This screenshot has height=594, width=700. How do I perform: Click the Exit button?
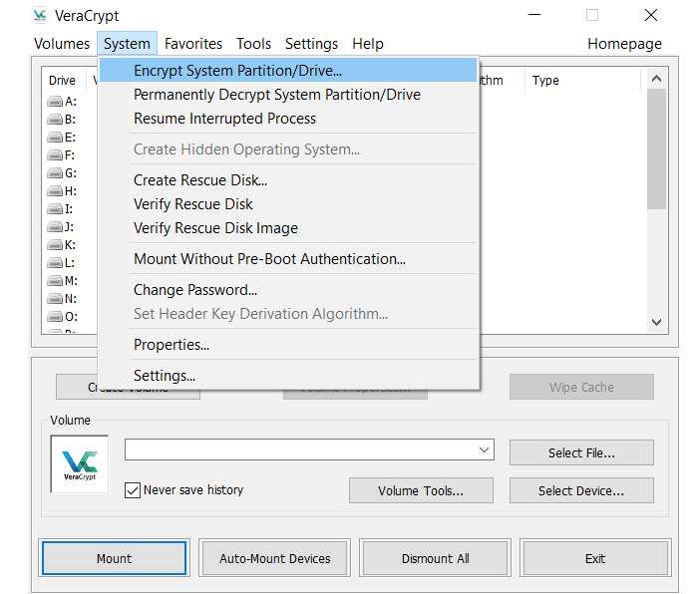[x=595, y=558]
